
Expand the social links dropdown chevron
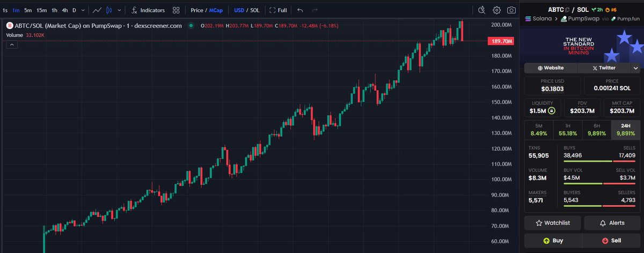tap(635, 68)
